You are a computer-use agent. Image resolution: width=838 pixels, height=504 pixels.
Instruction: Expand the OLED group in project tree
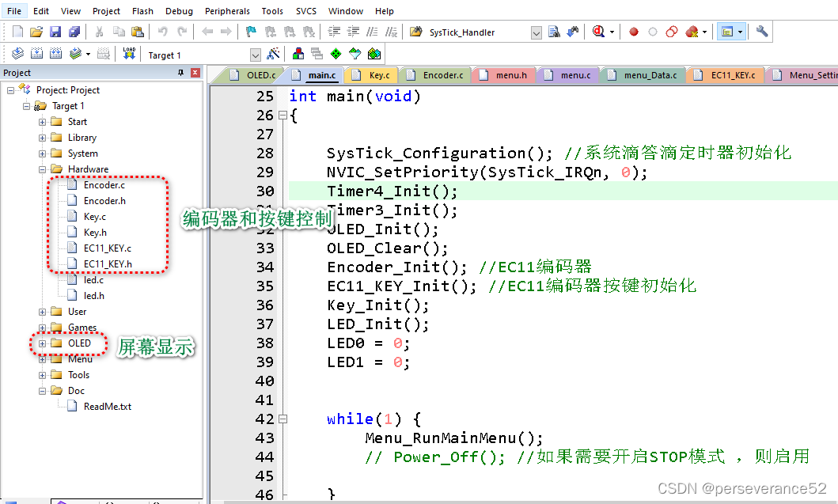(44, 343)
